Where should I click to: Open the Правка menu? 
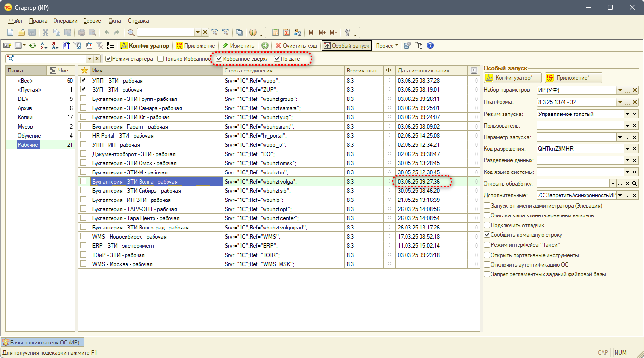pyautogui.click(x=38, y=21)
